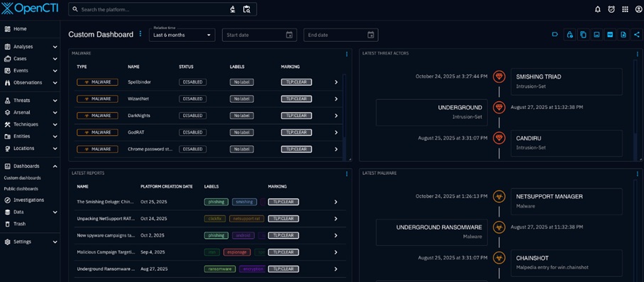Click the OpenCTI logo
Viewport: 644px width, 282px height.
29,9
